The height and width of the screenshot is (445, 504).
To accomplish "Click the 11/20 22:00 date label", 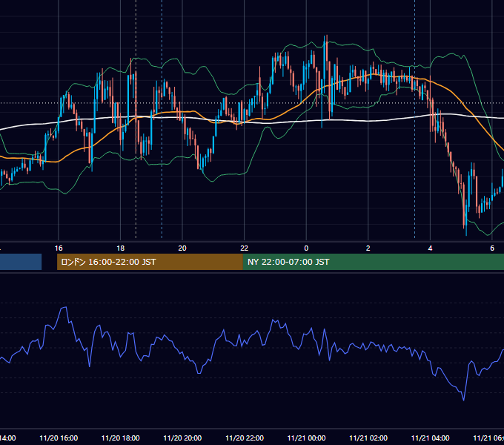I will (x=245, y=438).
